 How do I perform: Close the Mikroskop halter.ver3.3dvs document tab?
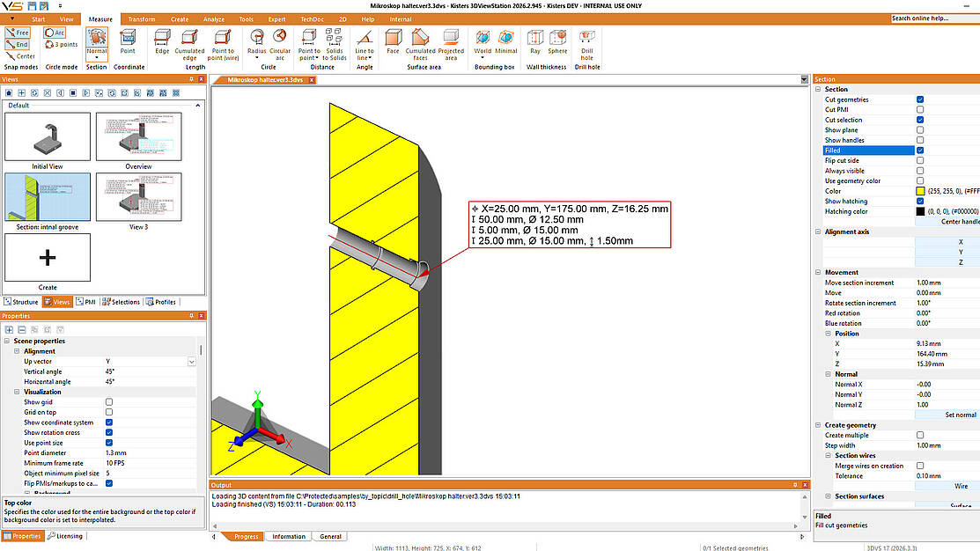(311, 80)
